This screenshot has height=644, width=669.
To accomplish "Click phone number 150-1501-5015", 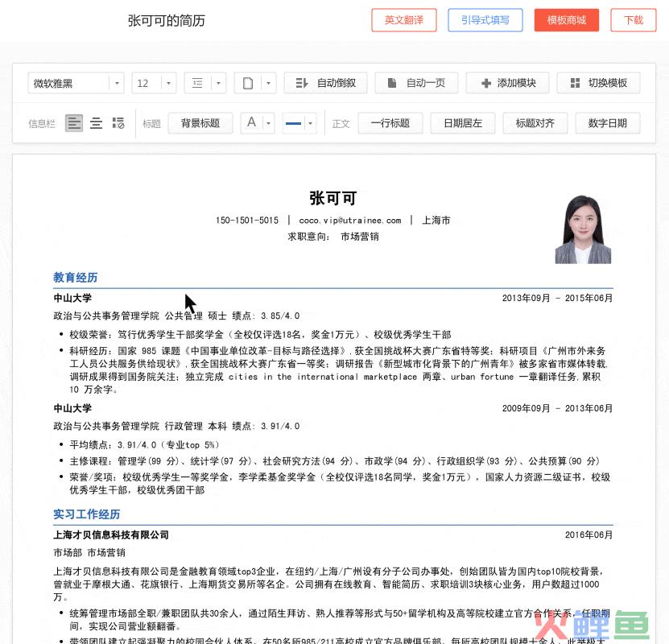I will tap(247, 220).
